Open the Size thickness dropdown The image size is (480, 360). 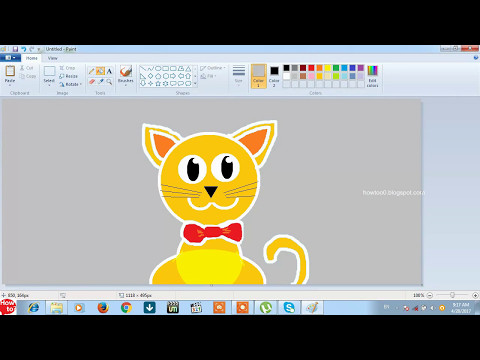[239, 76]
